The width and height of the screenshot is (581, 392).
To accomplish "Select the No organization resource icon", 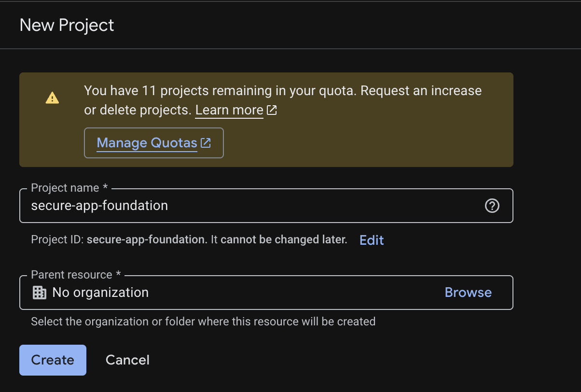I will 39,292.
